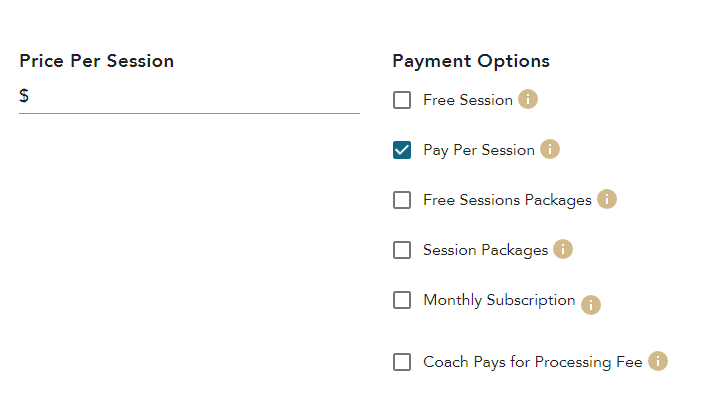Check the Session Packages box
This screenshot has height=413, width=728.
click(402, 250)
